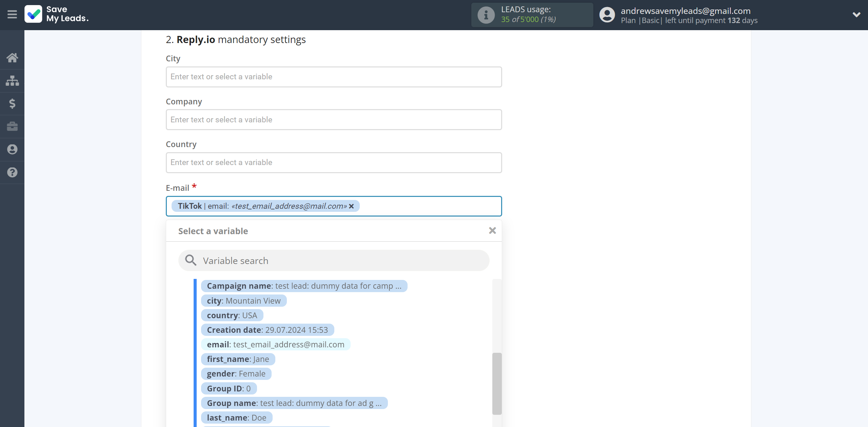
Task: Open the briefcase/tools panel icon
Action: [12, 126]
